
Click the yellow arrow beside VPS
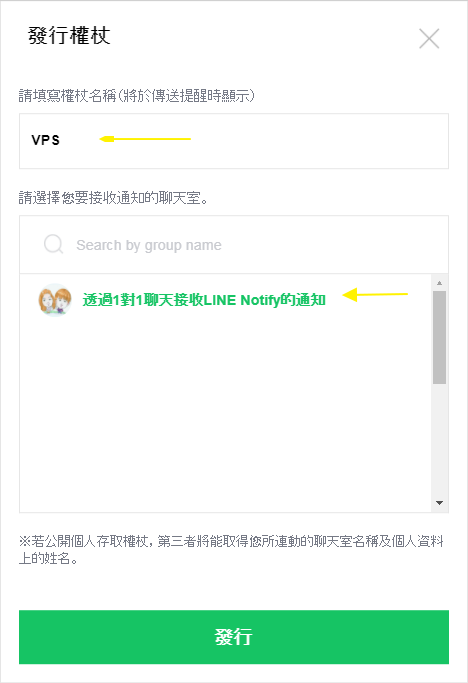(x=145, y=139)
